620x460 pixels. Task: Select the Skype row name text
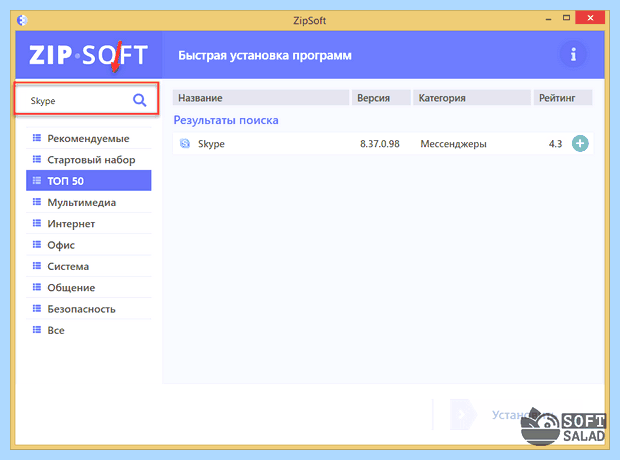pos(211,144)
